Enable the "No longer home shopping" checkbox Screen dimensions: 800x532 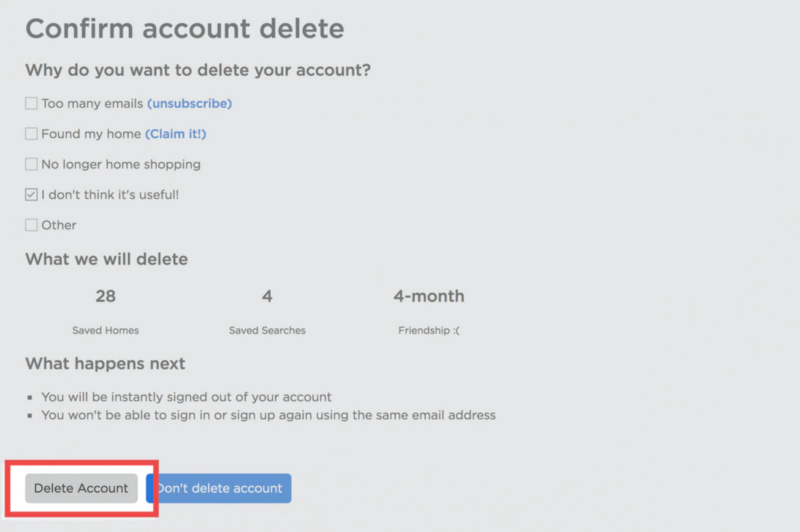[x=31, y=164]
